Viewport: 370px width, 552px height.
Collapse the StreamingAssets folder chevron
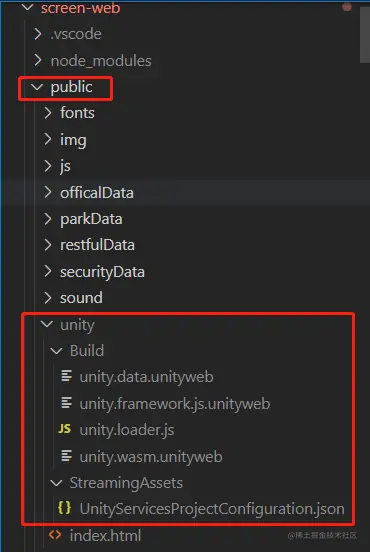[56, 483]
